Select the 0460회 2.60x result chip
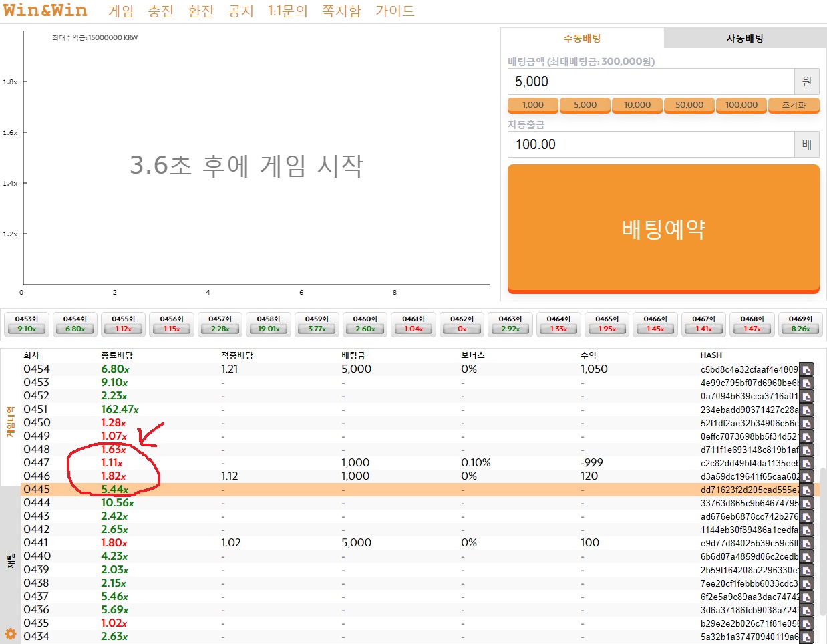Image resolution: width=827 pixels, height=644 pixels. click(x=365, y=324)
